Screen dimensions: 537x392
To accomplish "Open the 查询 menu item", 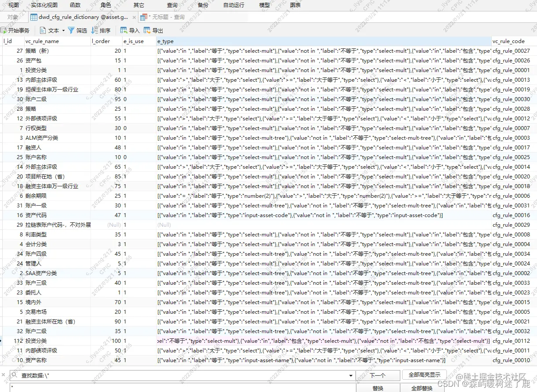I will point(172,5).
